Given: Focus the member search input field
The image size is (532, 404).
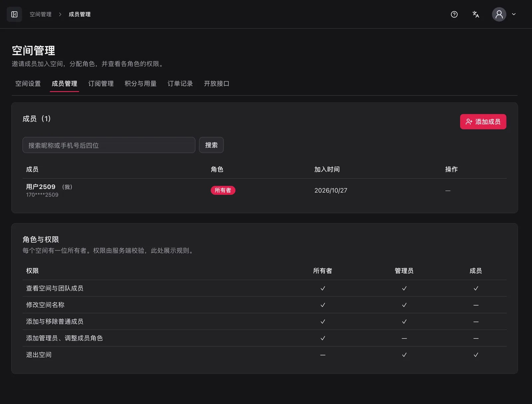Looking at the screenshot, I should coord(109,145).
